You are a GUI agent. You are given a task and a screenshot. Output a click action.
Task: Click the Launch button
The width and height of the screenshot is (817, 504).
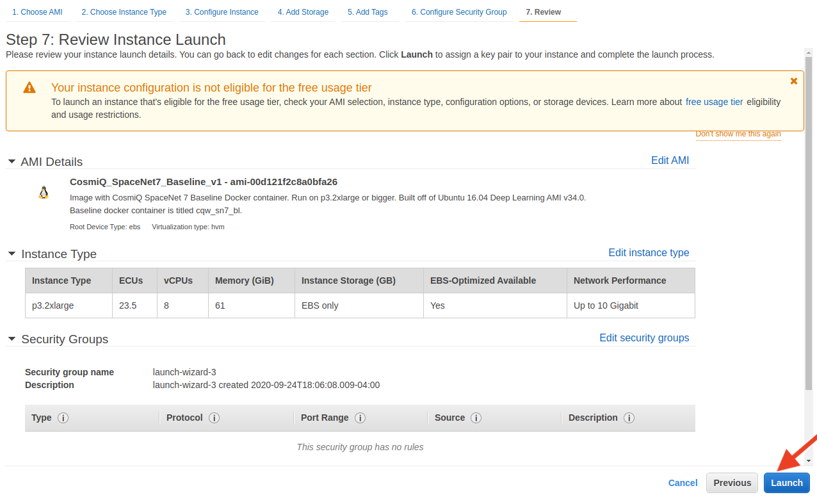coord(787,483)
